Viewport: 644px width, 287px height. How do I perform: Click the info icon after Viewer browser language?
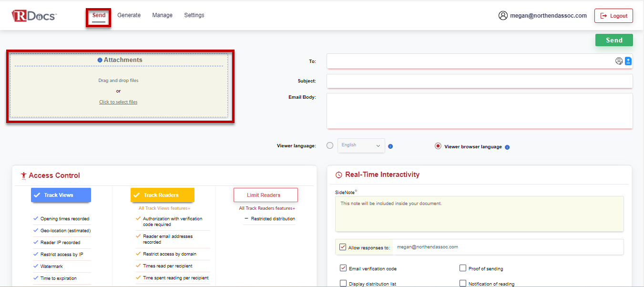pyautogui.click(x=507, y=147)
